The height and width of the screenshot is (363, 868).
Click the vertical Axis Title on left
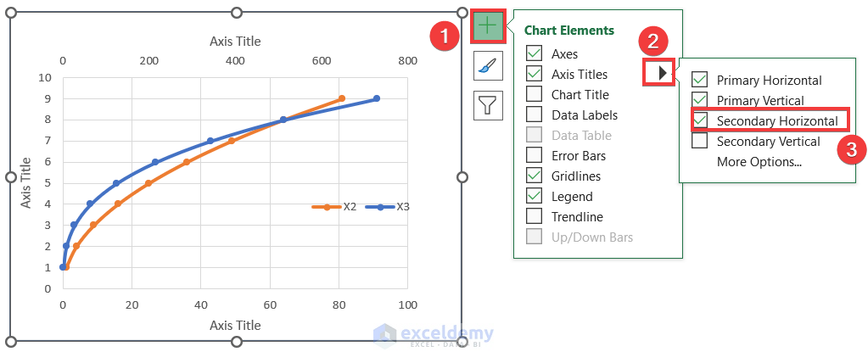coord(26,182)
